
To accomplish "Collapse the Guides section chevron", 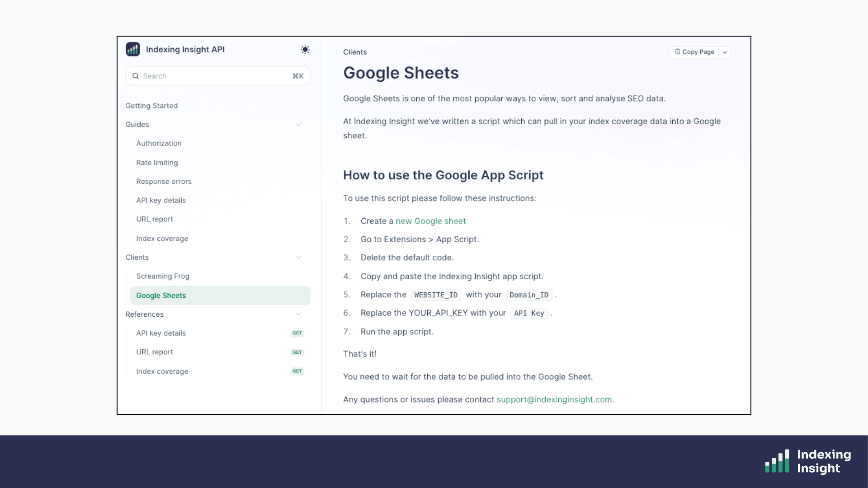I will pos(298,125).
